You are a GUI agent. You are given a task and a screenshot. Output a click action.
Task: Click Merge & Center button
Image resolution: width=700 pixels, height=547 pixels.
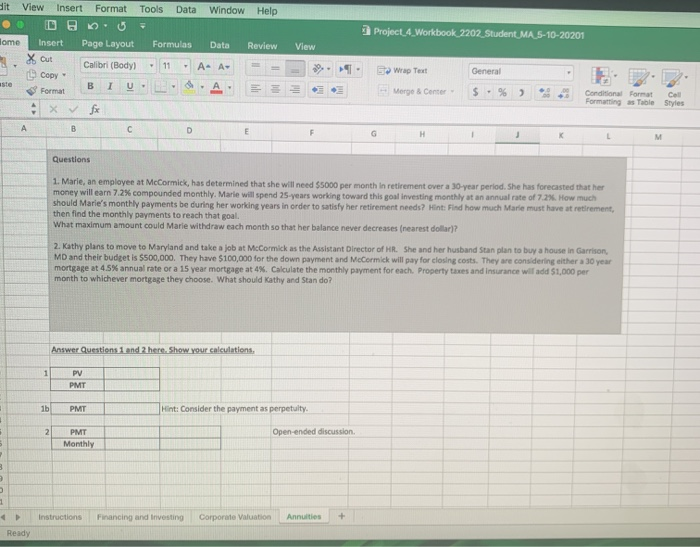(x=416, y=91)
